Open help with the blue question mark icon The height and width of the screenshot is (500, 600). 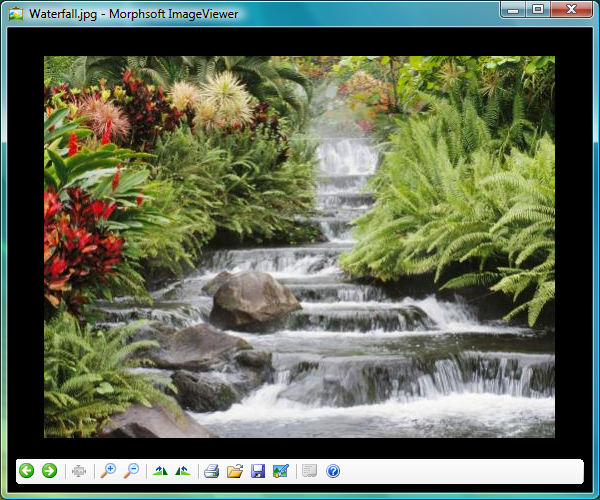tap(333, 471)
